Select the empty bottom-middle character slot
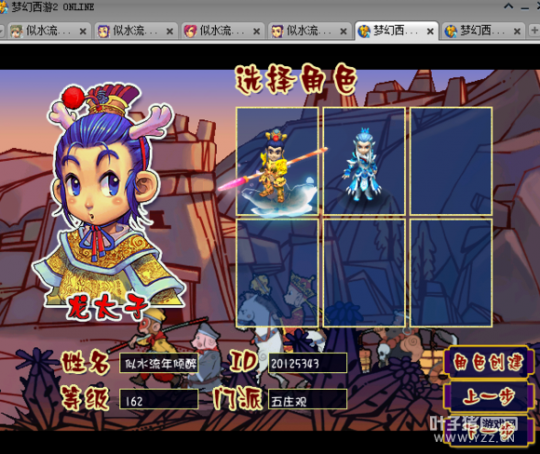 pos(364,273)
